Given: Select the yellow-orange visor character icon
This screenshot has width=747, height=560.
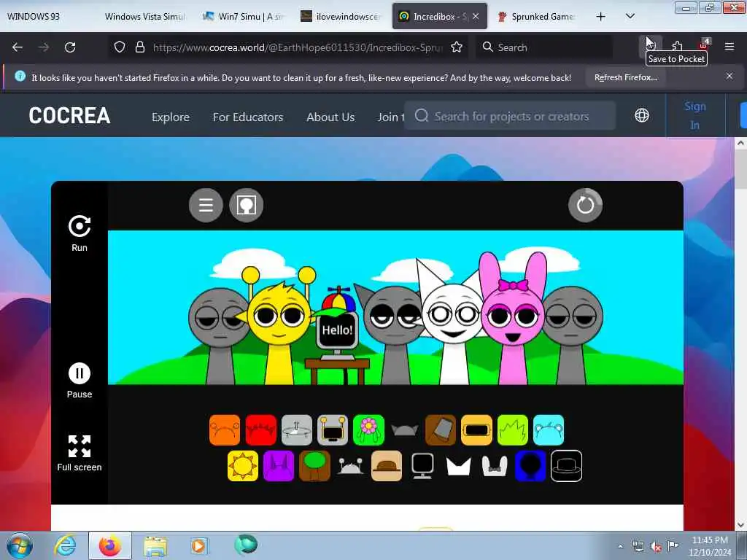Looking at the screenshot, I should (x=476, y=430).
